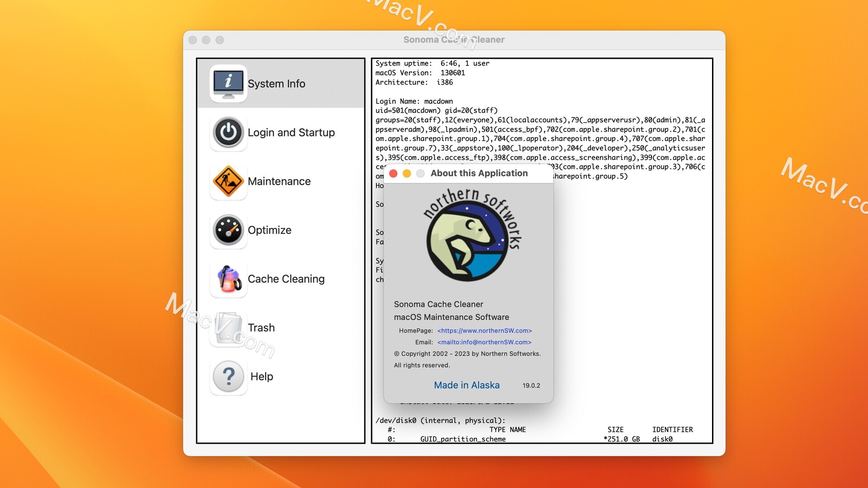Click the All rights reserved text
The image size is (868, 488).
(x=422, y=365)
